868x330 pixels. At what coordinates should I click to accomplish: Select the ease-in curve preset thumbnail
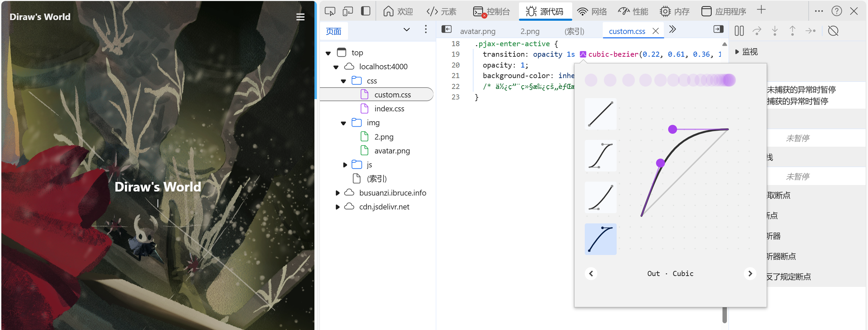(x=600, y=197)
